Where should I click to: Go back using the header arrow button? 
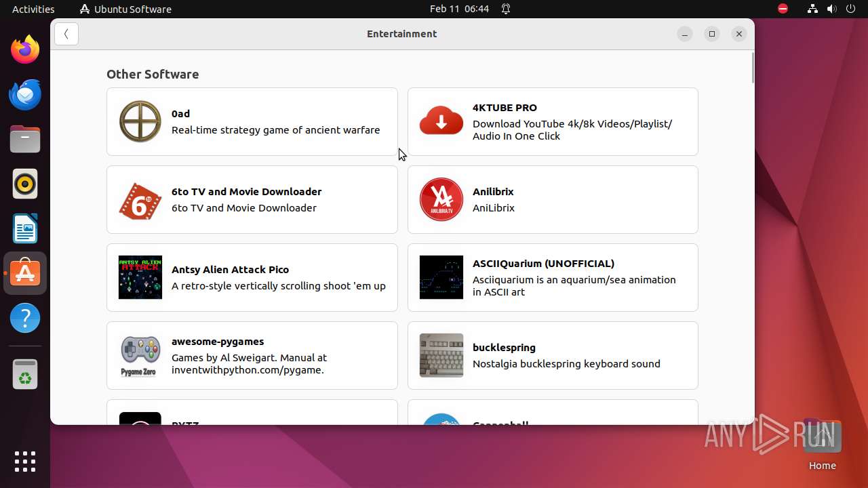(66, 34)
